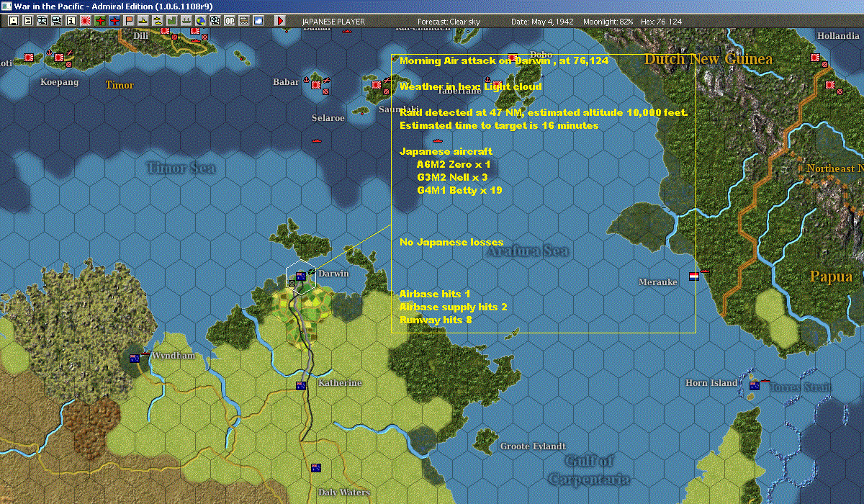Click the 'Airbase supply hits 2' line

coord(454,307)
